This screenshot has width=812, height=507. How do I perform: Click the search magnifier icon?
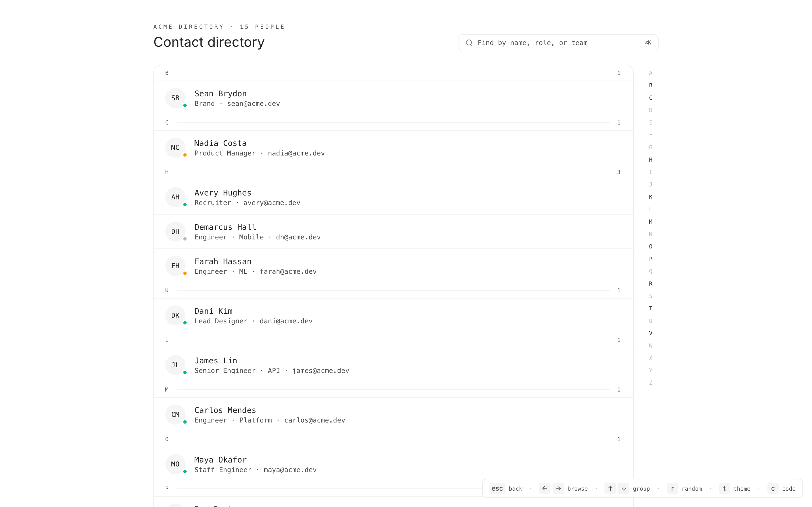point(469,43)
